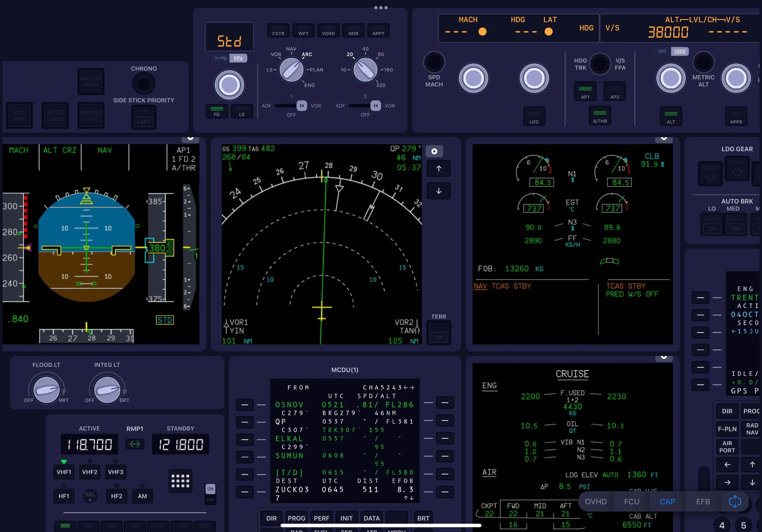Increase ND display with up arrow
Image resolution: width=762 pixels, height=532 pixels.
(438, 168)
